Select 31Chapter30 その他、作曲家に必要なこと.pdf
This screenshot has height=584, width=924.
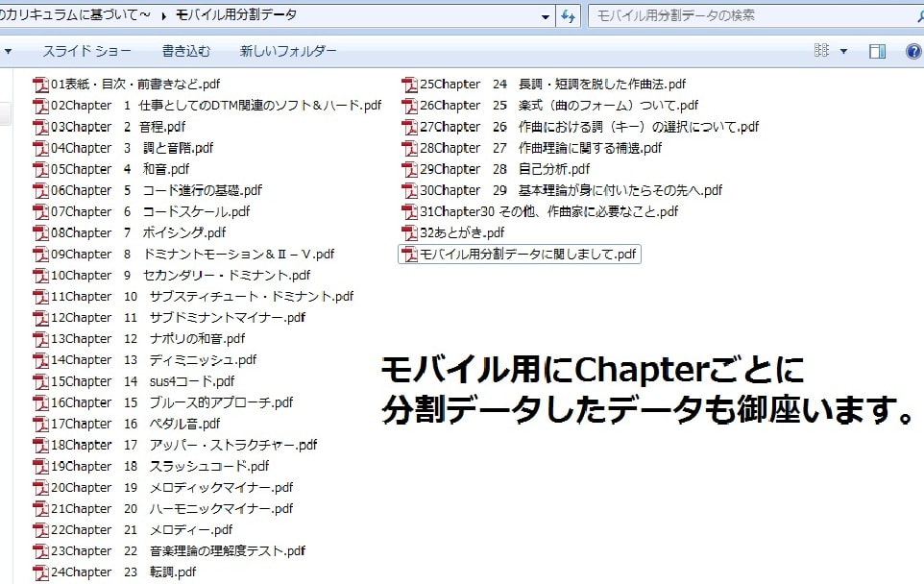pyautogui.click(x=541, y=212)
